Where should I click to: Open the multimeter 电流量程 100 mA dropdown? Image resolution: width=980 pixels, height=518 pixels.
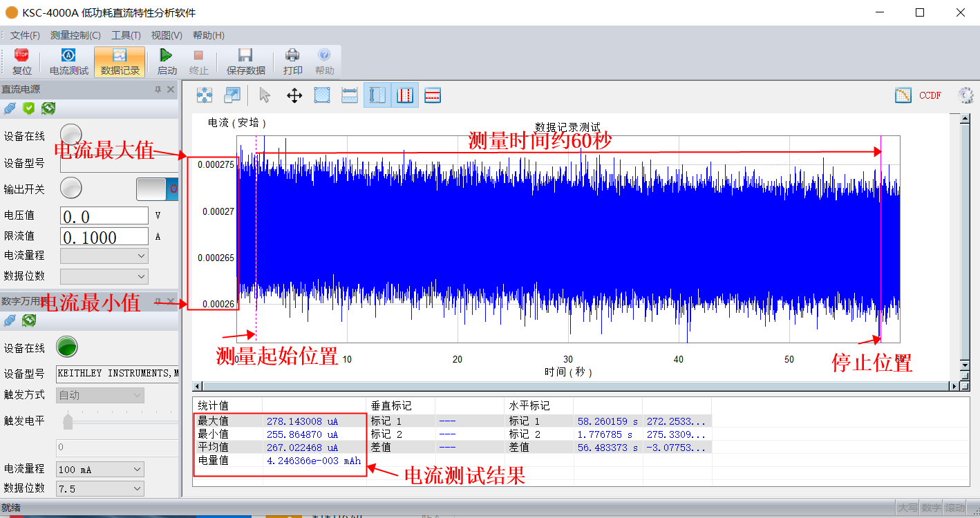point(102,470)
